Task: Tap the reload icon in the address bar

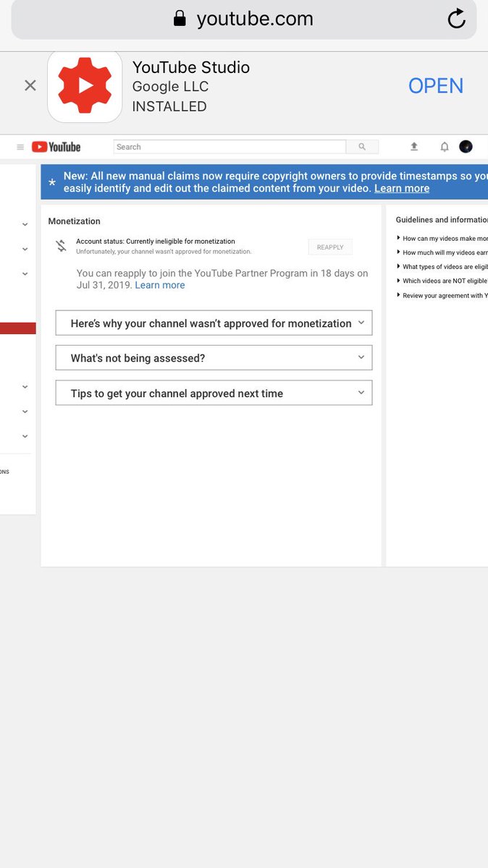Action: click(x=456, y=19)
